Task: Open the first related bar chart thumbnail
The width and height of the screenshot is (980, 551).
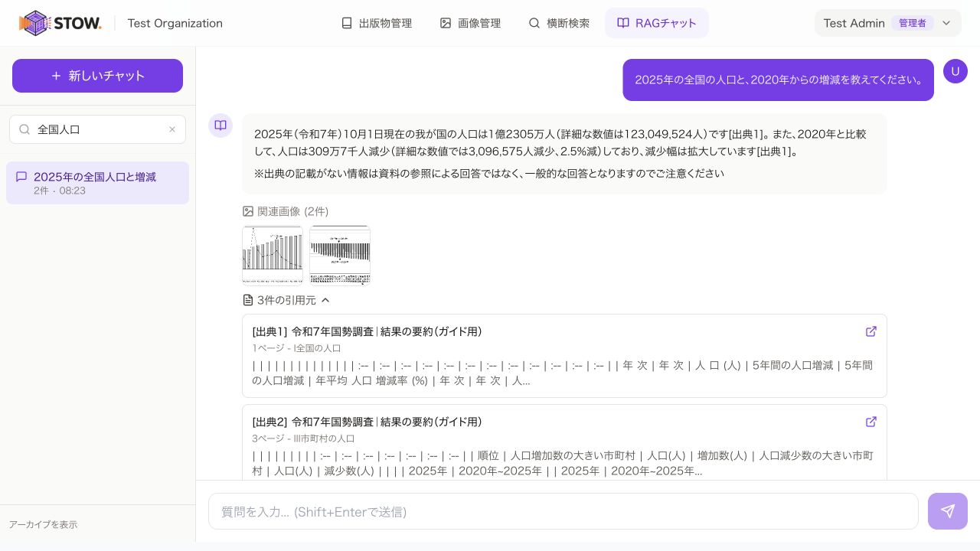Action: [273, 255]
